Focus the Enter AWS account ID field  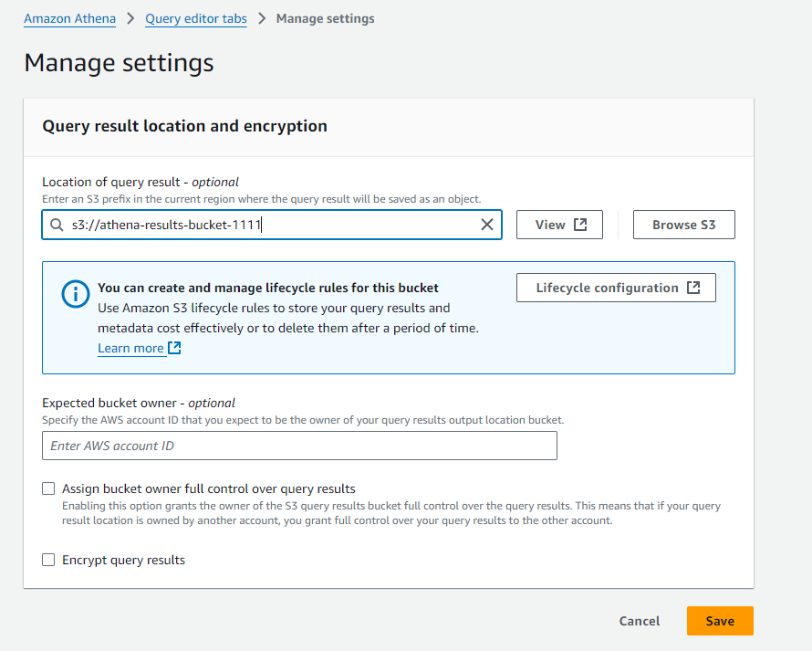click(299, 446)
